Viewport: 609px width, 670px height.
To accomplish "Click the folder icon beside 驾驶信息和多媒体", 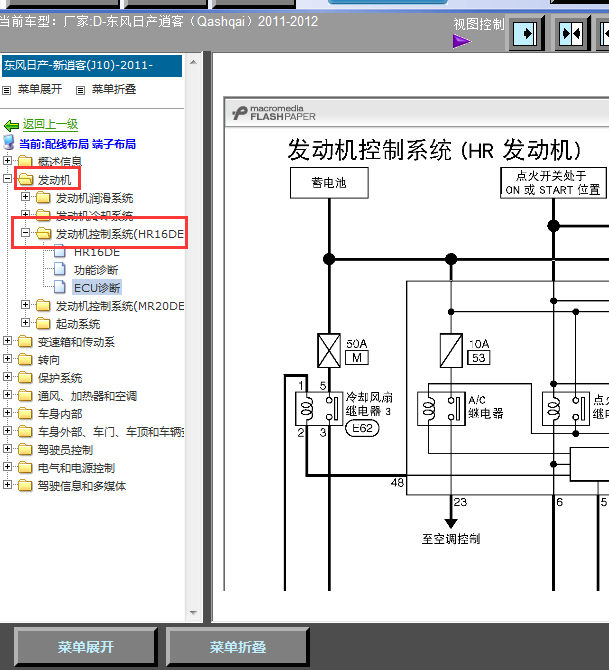I will coord(25,485).
